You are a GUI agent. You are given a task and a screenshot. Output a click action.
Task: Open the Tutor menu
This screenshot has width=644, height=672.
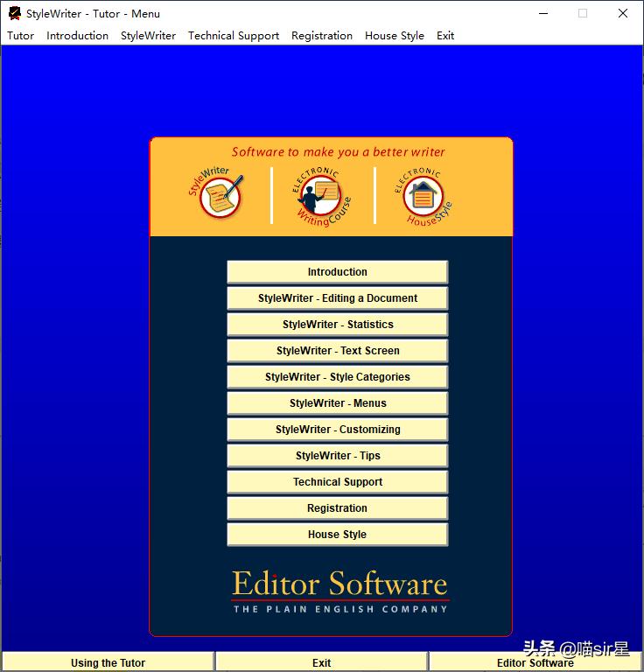coord(21,36)
